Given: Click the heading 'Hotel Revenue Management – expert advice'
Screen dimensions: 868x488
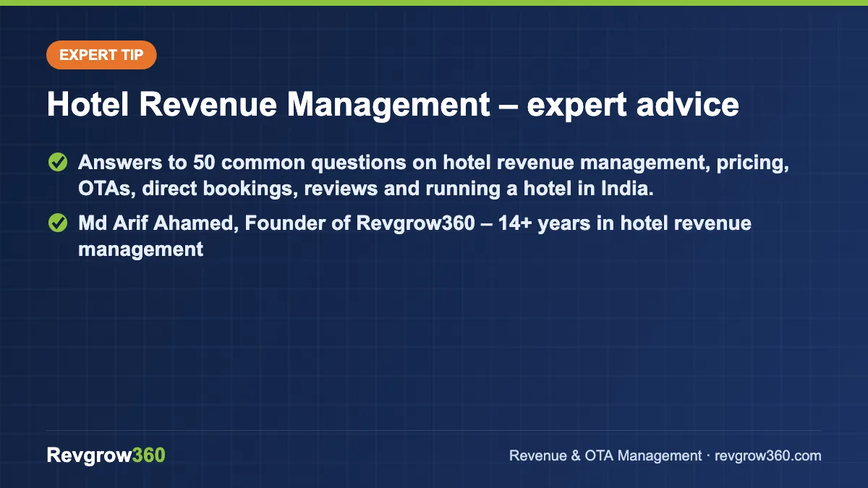Looking at the screenshot, I should (x=393, y=105).
